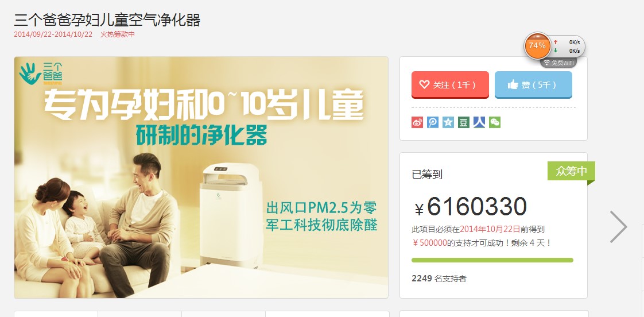Go to next project arrow
The image size is (644, 317).
click(618, 226)
